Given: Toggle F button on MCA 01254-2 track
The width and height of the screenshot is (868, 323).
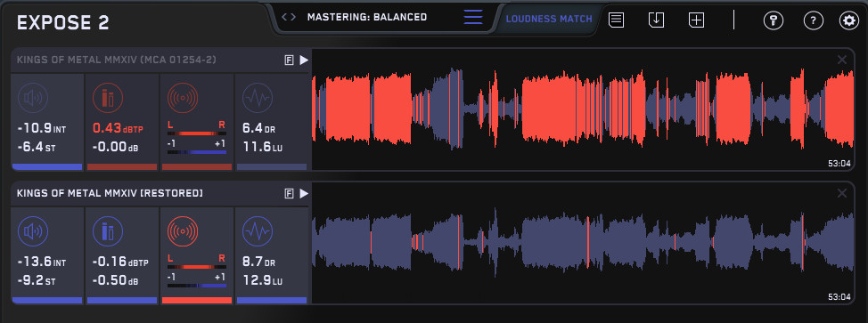Looking at the screenshot, I should point(289,61).
